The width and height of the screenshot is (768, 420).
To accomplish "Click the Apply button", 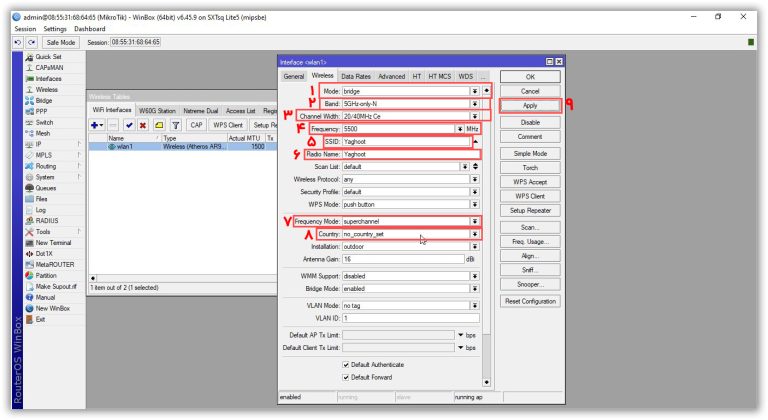I will [x=529, y=105].
